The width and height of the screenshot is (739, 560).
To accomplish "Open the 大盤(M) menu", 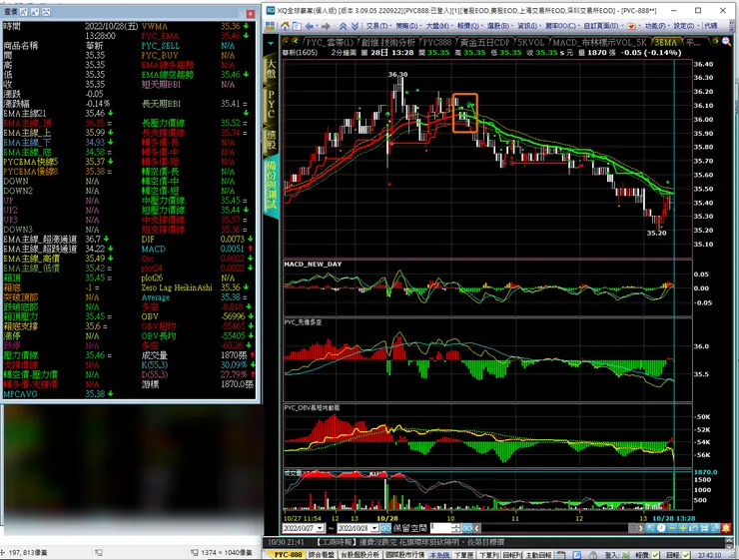I will pyautogui.click(x=437, y=26).
